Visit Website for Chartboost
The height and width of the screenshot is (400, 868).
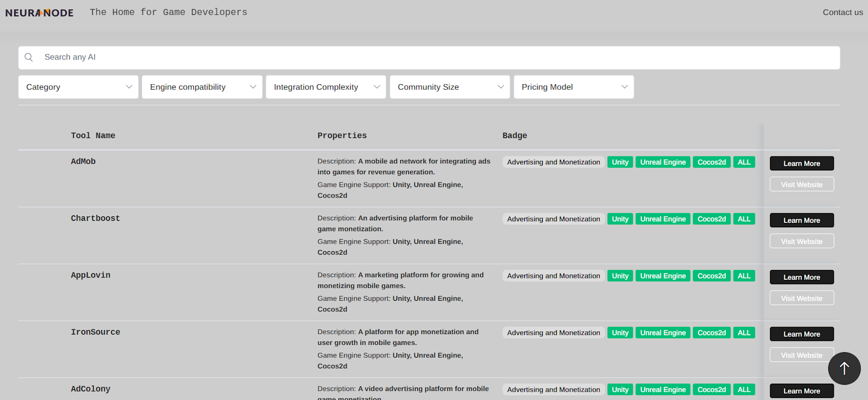802,241
